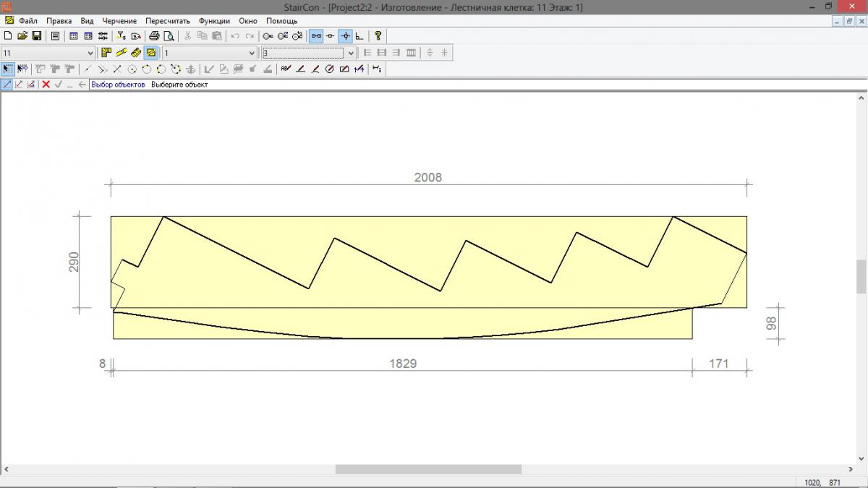
Task: Click the Пересчитать menu item
Action: tap(167, 21)
